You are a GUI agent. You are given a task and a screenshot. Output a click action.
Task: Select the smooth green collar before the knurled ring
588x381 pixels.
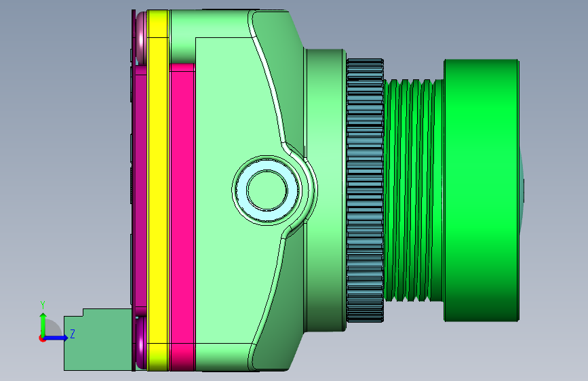tap(326, 190)
